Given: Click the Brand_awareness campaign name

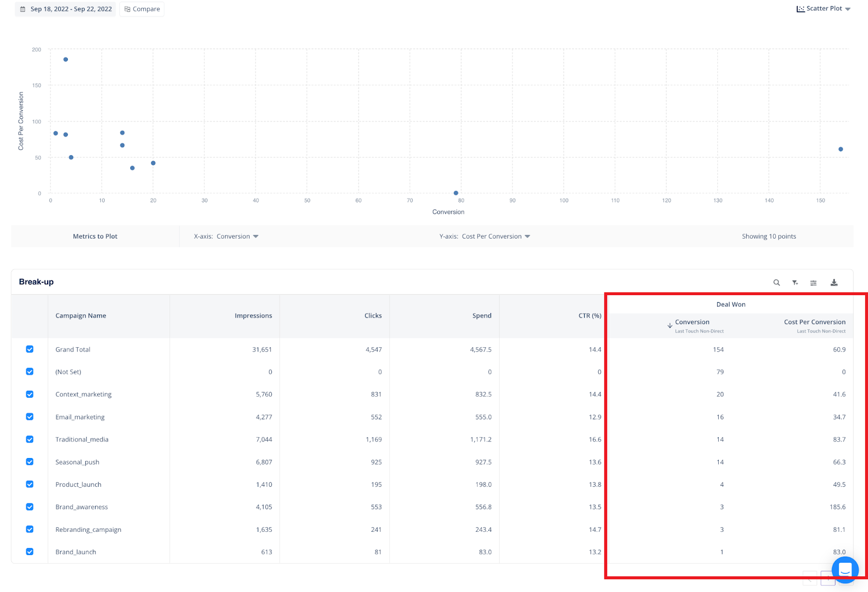Looking at the screenshot, I should tap(81, 507).
